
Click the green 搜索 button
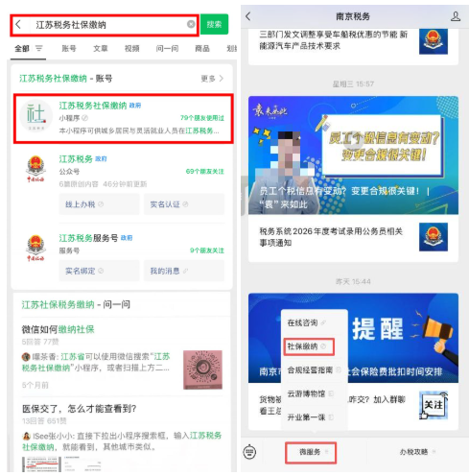(214, 24)
